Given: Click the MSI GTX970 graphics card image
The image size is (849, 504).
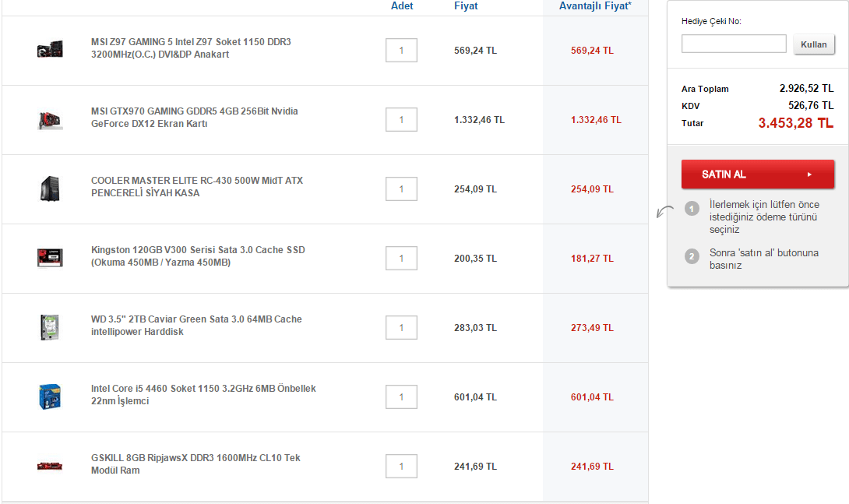Looking at the screenshot, I should coord(50,119).
